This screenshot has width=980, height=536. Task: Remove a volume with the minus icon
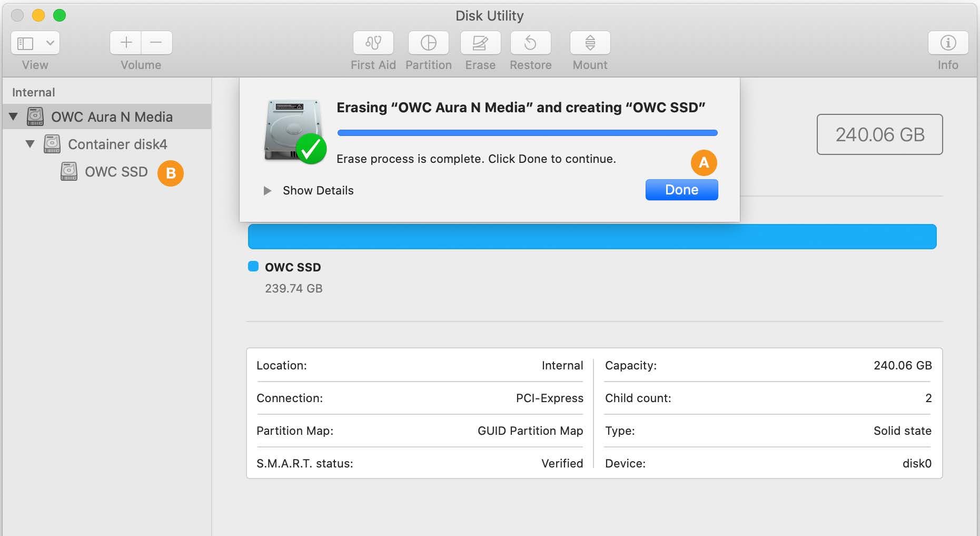pyautogui.click(x=156, y=43)
